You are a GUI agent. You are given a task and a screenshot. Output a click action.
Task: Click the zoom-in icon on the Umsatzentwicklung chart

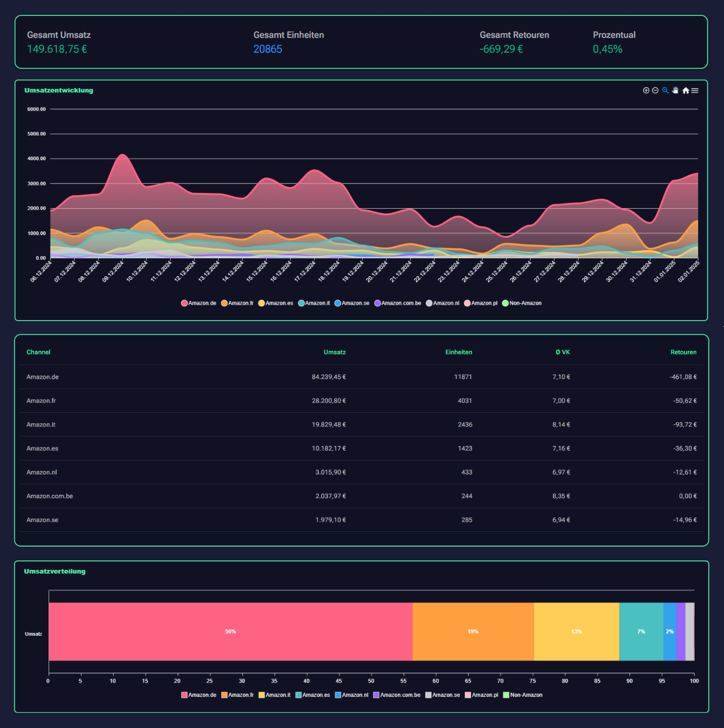click(x=647, y=90)
